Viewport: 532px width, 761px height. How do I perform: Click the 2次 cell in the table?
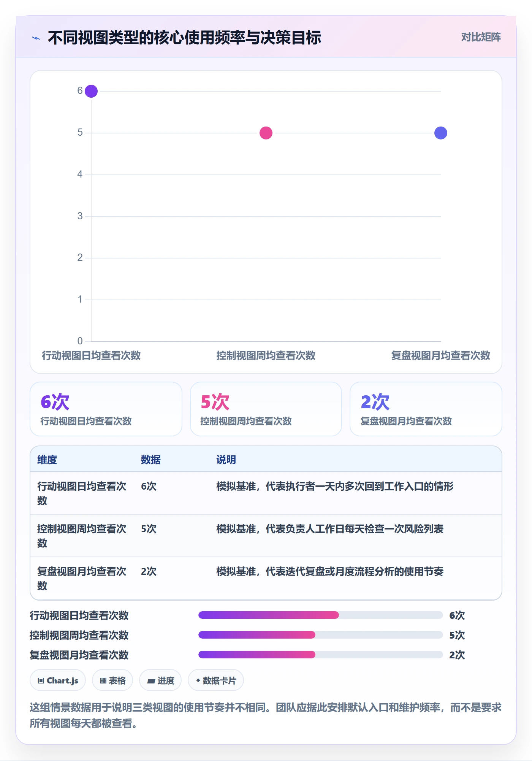point(149,571)
